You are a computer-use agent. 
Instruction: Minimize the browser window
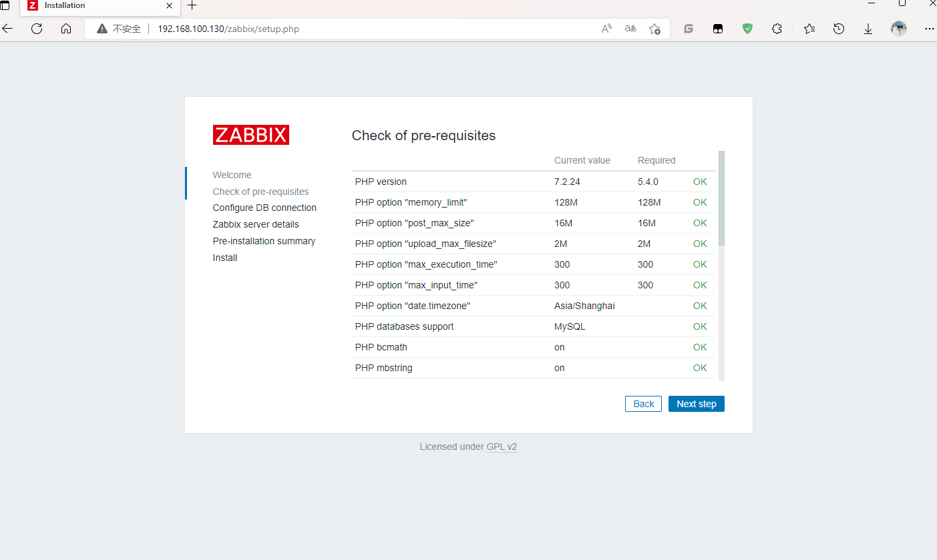871,4
